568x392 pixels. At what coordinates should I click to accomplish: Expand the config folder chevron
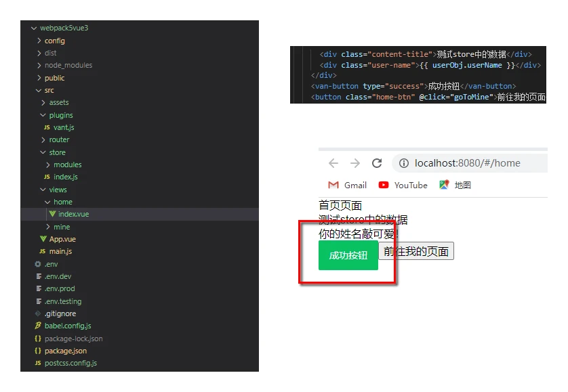click(x=39, y=41)
